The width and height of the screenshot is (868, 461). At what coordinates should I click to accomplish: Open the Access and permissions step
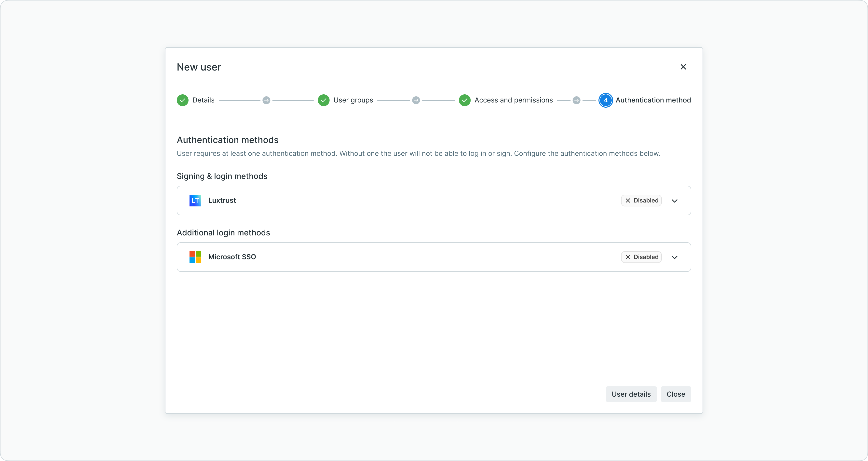513,100
